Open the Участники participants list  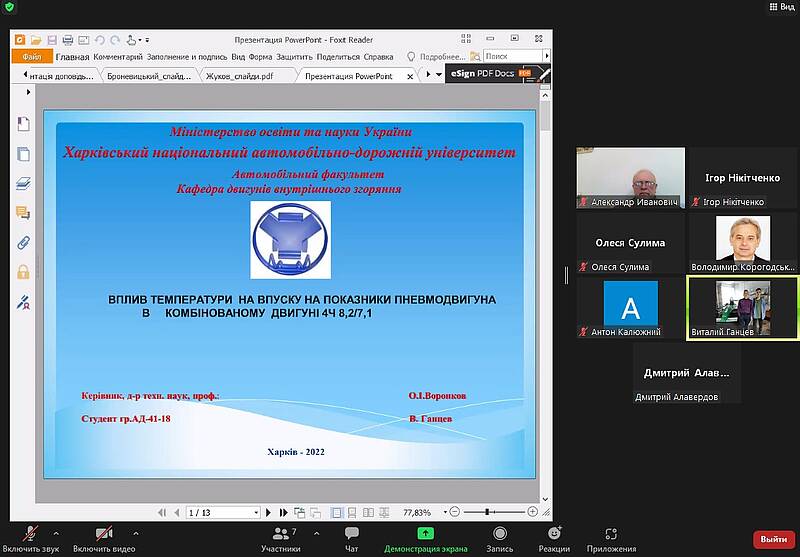(x=280, y=539)
